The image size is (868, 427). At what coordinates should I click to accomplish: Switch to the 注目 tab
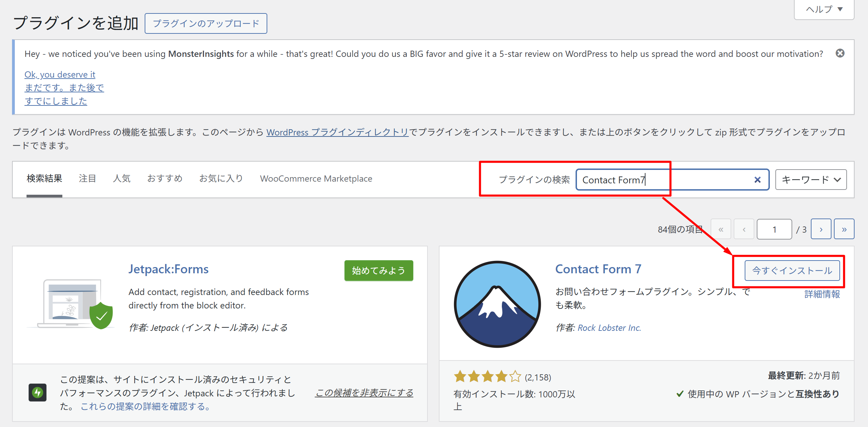click(87, 179)
